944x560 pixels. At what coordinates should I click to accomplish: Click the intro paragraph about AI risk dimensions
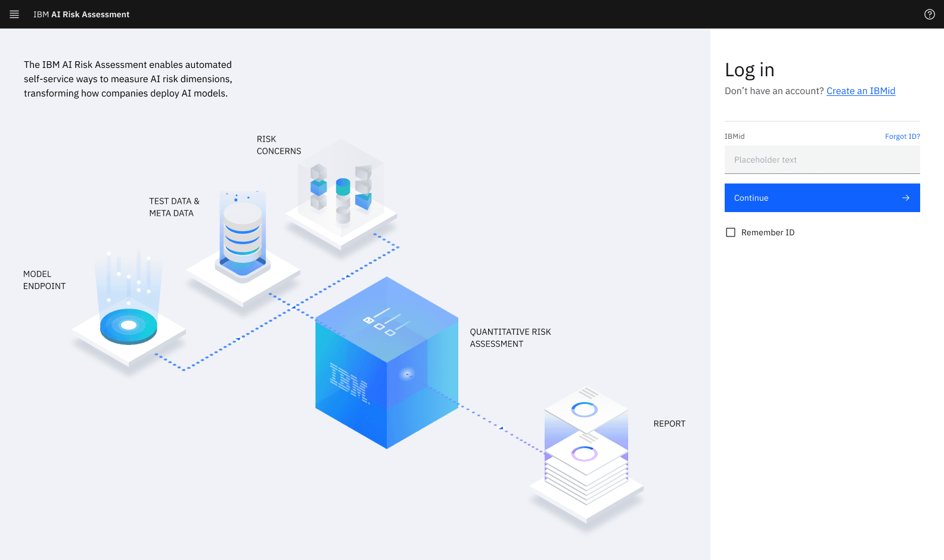tap(128, 79)
